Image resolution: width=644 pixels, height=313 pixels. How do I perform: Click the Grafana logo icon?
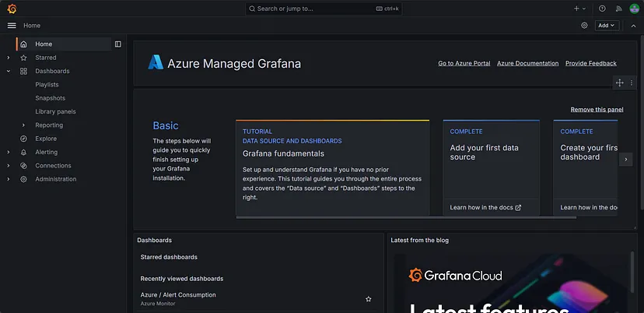click(x=11, y=9)
